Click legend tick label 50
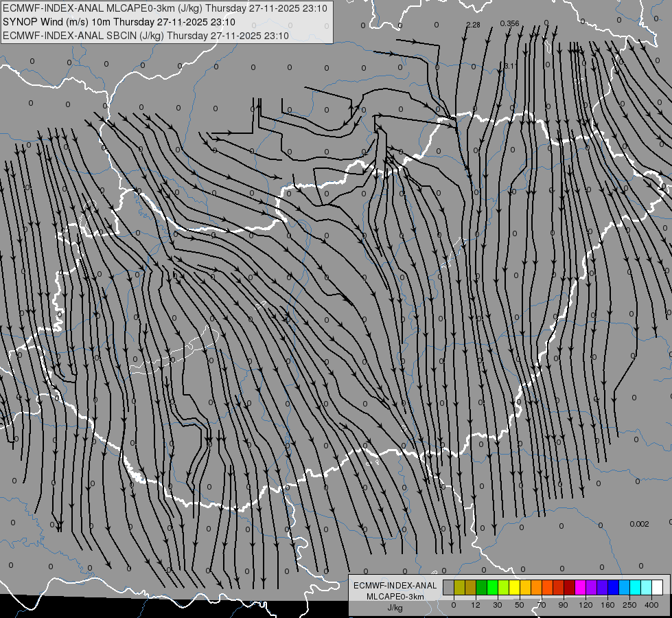This screenshot has width=672, height=618. point(520,605)
